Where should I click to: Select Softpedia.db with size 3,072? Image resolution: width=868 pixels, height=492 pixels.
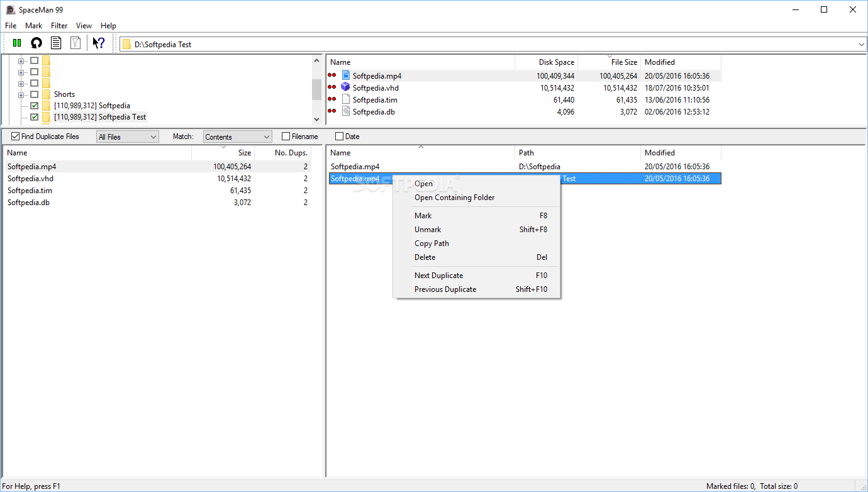[157, 203]
